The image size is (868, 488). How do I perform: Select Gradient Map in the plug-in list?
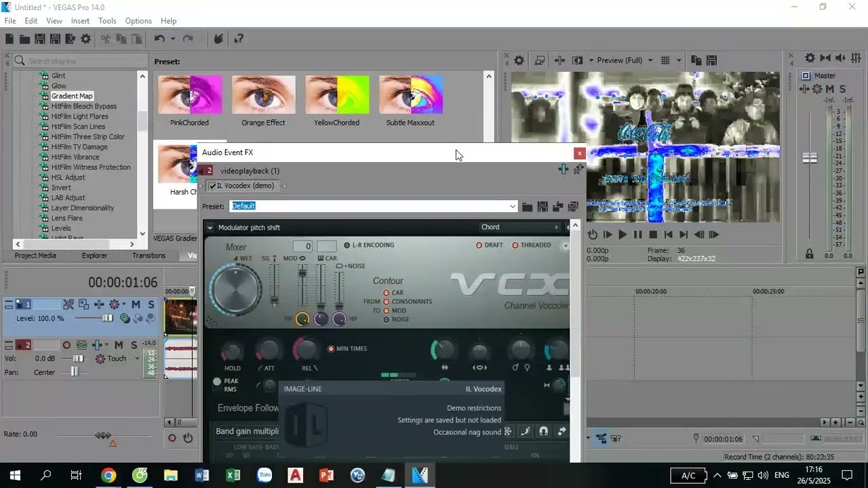point(72,96)
